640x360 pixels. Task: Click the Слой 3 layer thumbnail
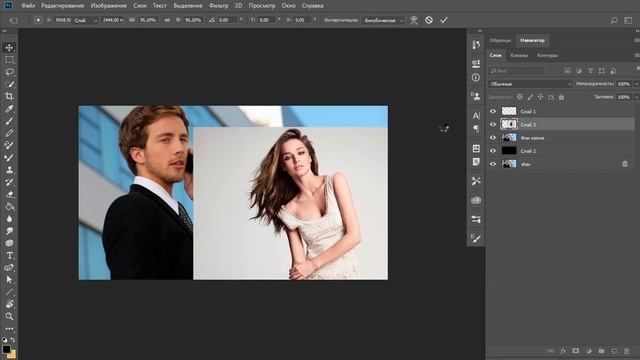(x=509, y=124)
